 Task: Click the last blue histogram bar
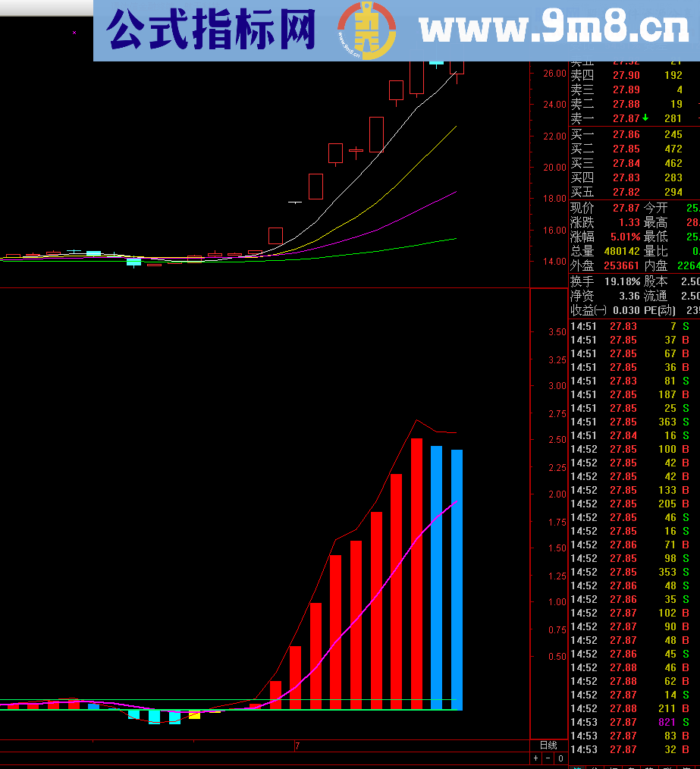(457, 579)
